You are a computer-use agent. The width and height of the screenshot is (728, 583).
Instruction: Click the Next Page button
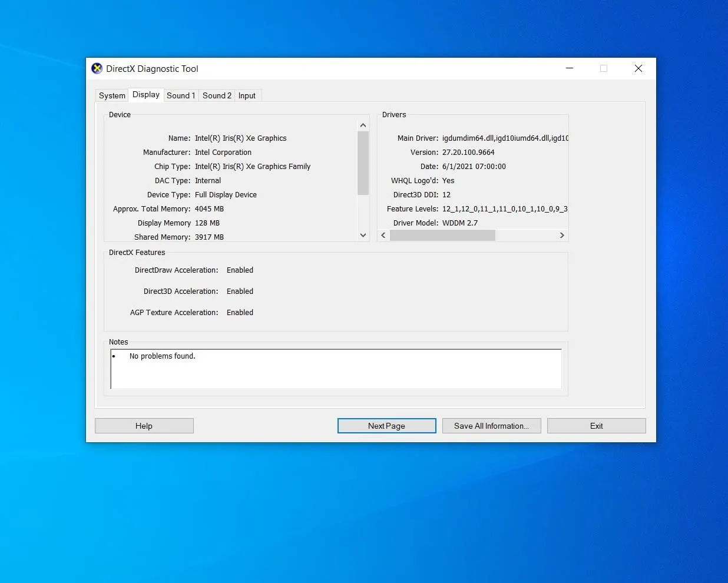[x=386, y=425]
